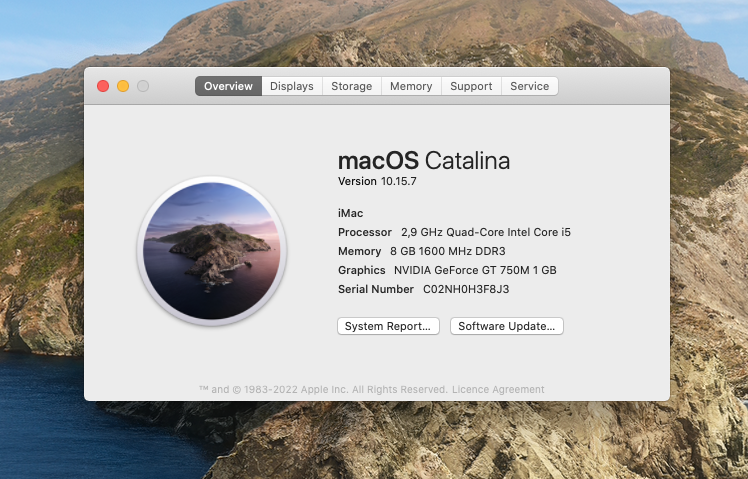Click the macOS Catalina heading
This screenshot has width=748, height=479.
pos(424,161)
